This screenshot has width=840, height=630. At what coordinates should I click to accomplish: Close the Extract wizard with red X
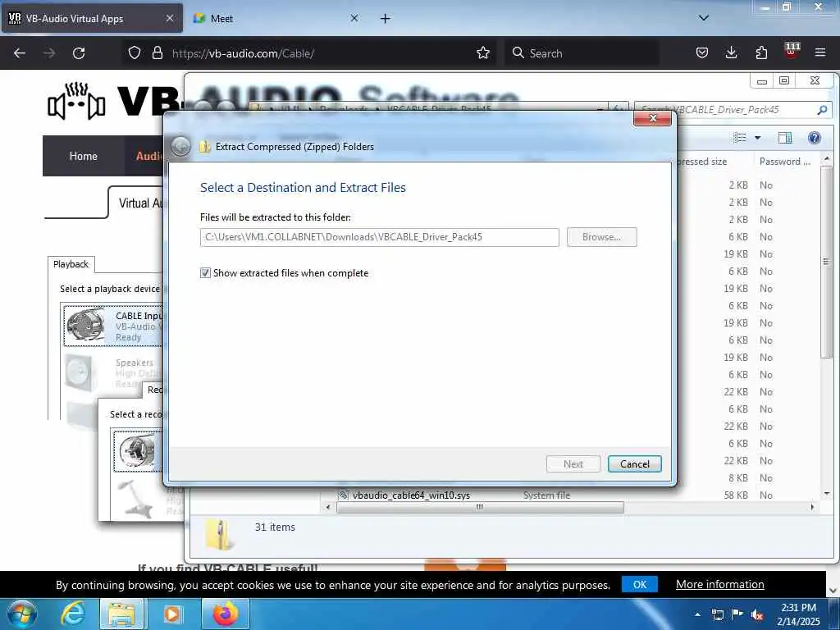coord(652,118)
